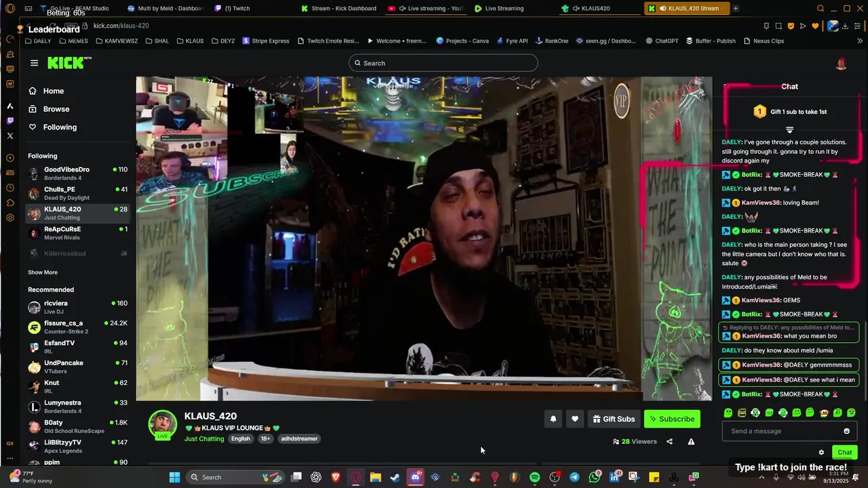The image size is (868, 488).
Task: Expand the leaderboard chevron under Gift 1 sub
Action: (789, 129)
